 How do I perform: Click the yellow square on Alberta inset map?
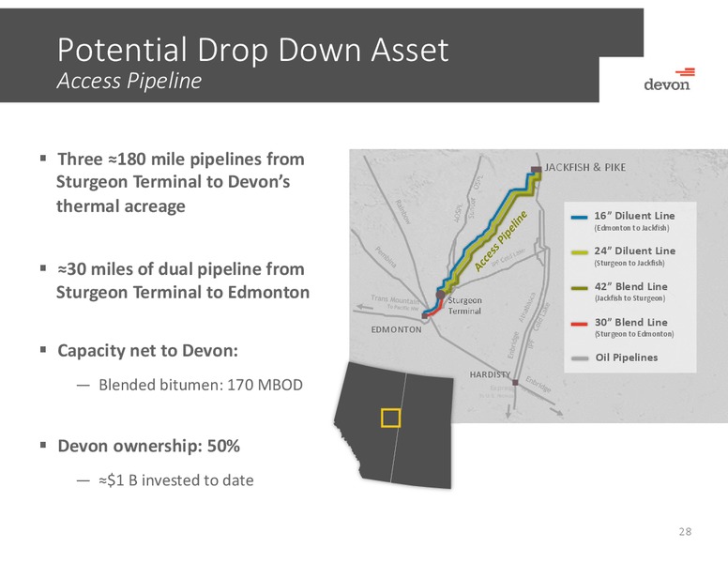coord(391,418)
